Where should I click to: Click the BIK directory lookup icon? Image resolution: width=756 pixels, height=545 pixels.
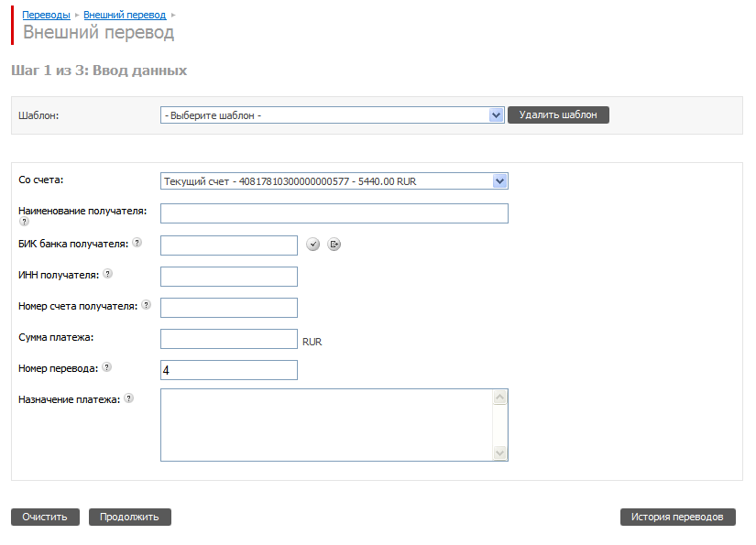(334, 244)
